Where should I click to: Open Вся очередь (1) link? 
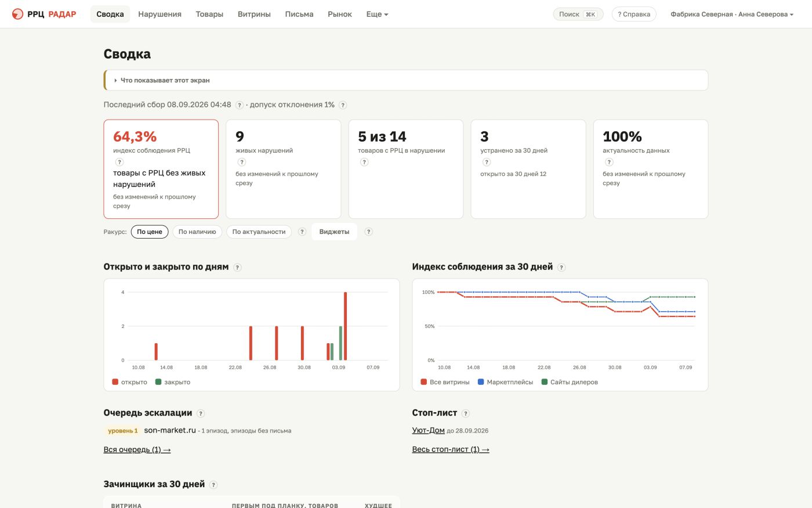pyautogui.click(x=137, y=449)
